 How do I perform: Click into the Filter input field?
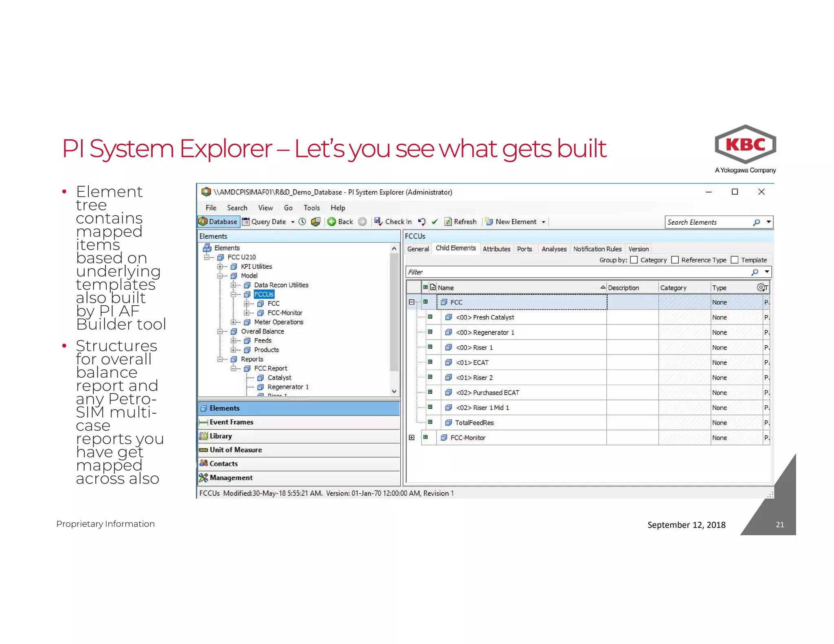(570, 272)
